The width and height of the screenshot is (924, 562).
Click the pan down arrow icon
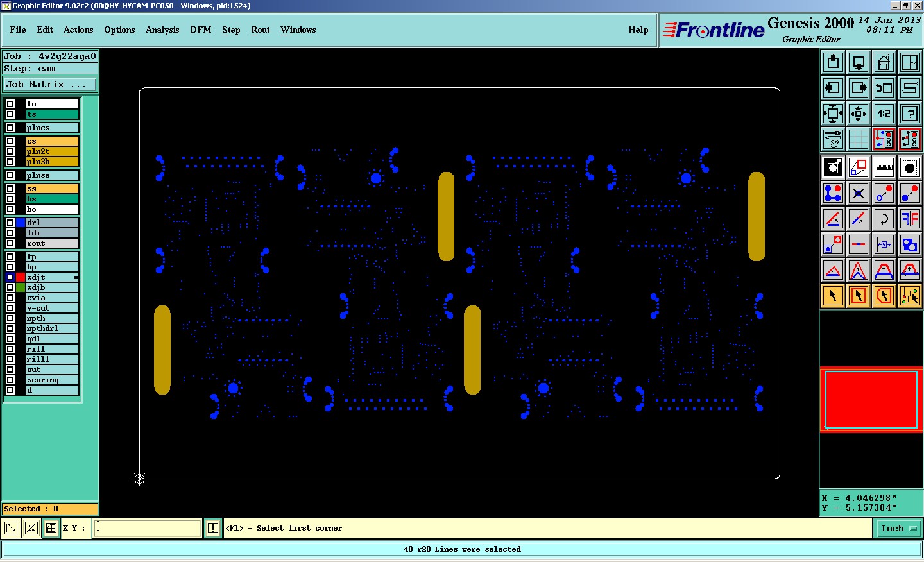(859, 62)
